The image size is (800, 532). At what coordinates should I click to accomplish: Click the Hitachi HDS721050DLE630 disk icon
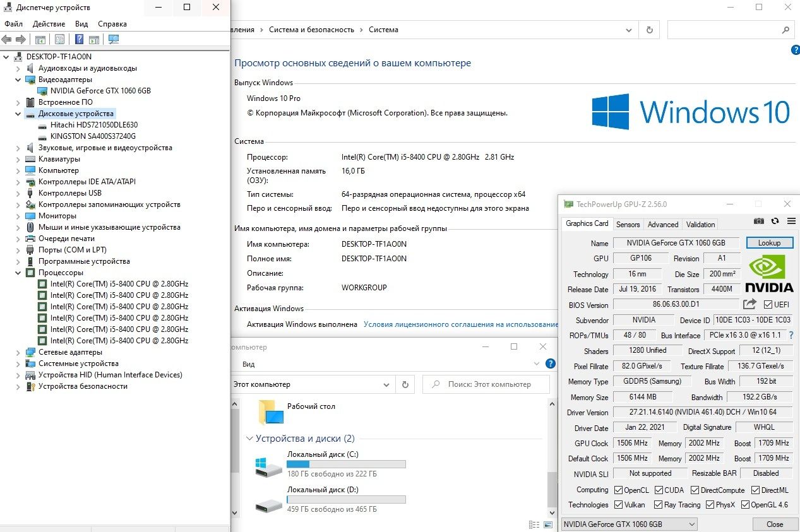[x=42, y=125]
